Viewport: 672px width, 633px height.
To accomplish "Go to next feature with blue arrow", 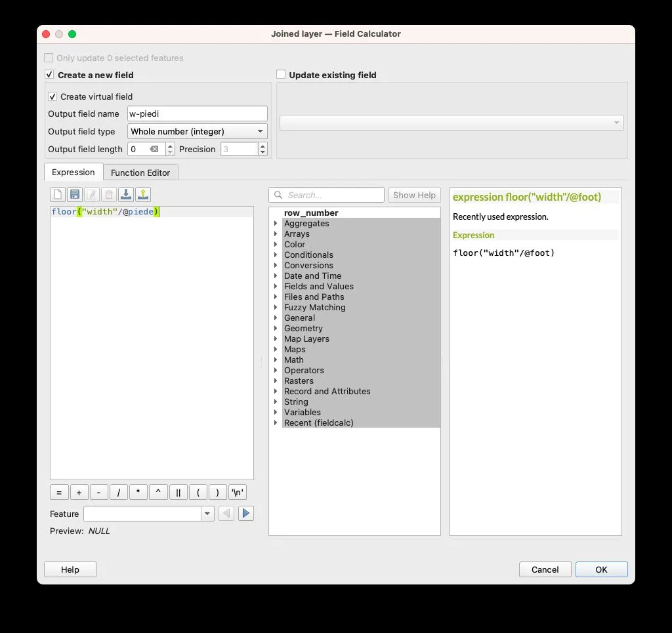I will (x=246, y=514).
